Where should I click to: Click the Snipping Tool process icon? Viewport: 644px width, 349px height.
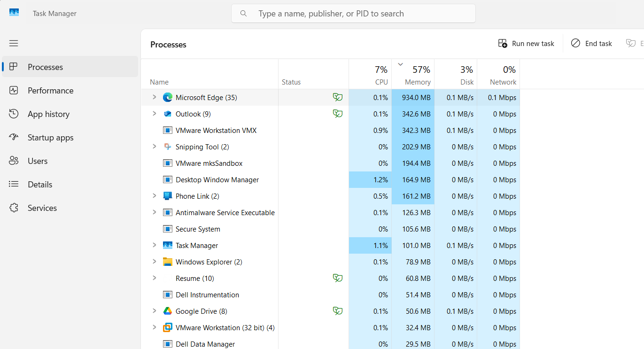point(168,147)
